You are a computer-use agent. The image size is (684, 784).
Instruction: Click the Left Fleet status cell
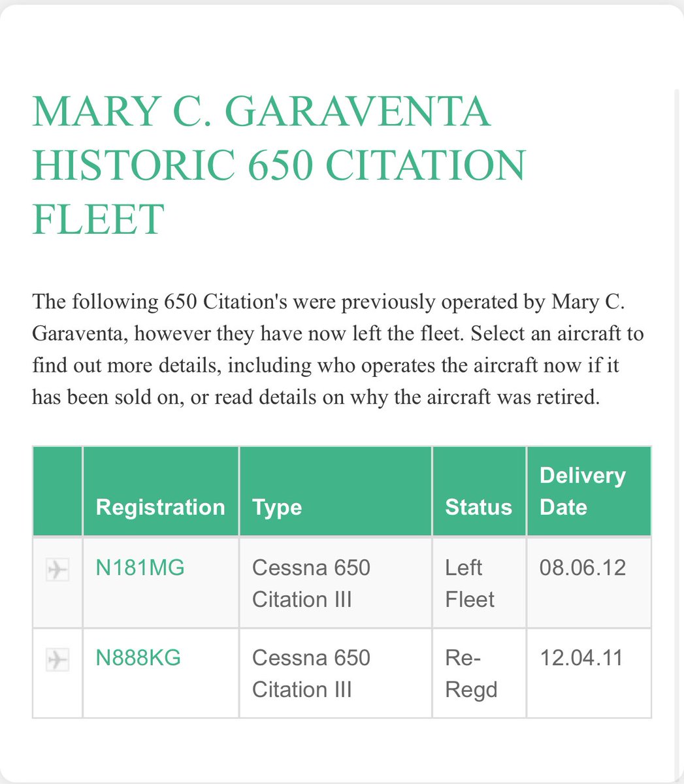point(470,583)
